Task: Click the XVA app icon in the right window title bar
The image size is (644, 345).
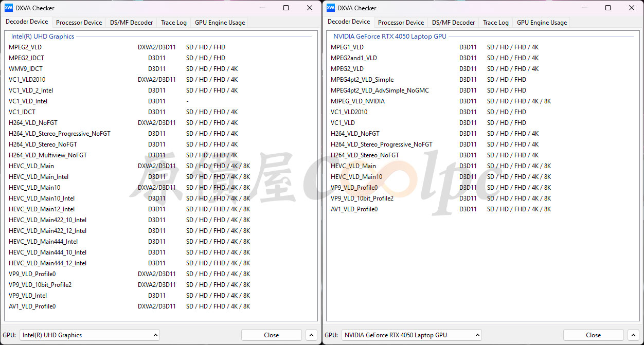Action: click(x=331, y=8)
